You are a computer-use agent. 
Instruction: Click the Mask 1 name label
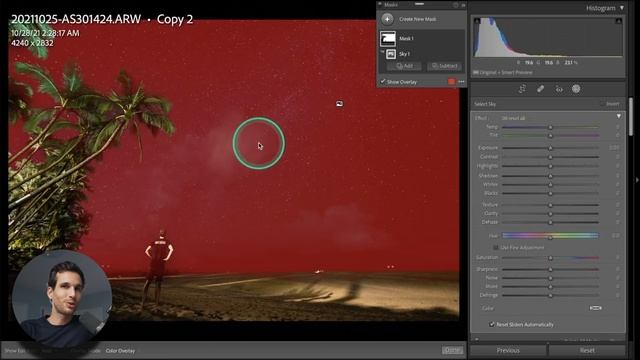click(406, 38)
